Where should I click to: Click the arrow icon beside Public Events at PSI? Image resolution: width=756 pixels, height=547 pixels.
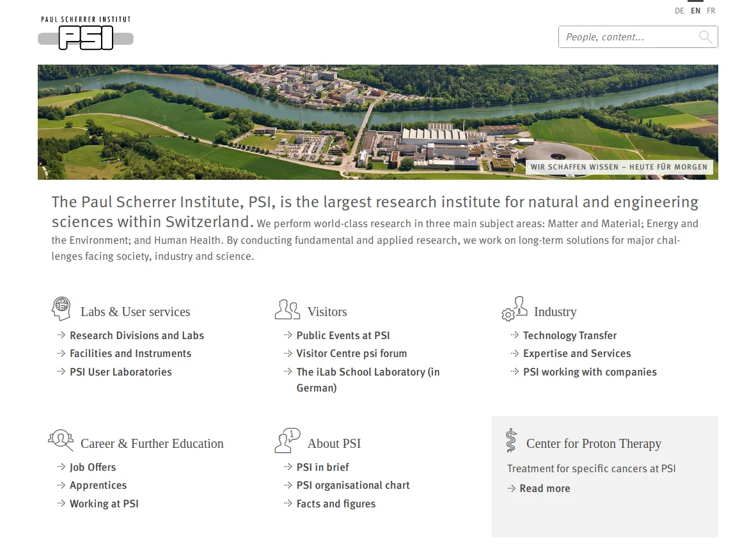coord(288,335)
